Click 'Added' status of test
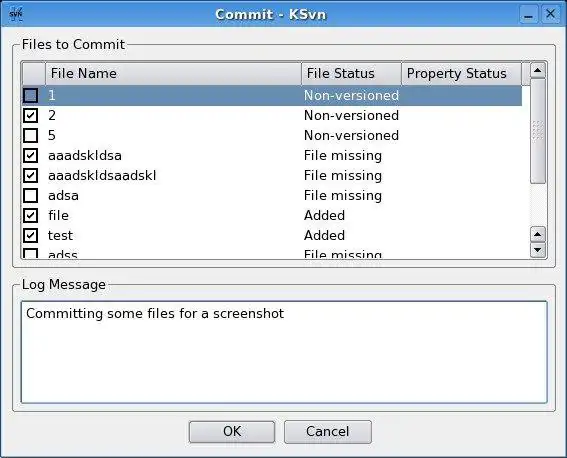The height and width of the screenshot is (458, 567). 324,235
